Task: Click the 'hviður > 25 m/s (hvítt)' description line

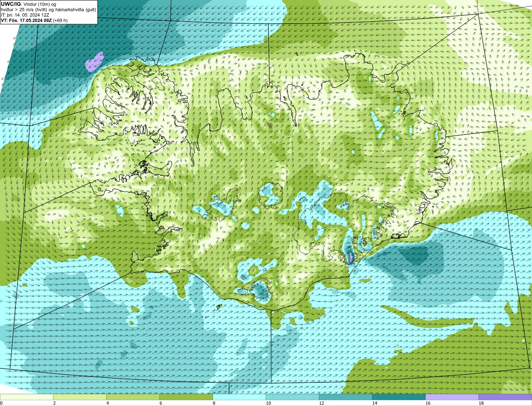Action: [x=49, y=9]
